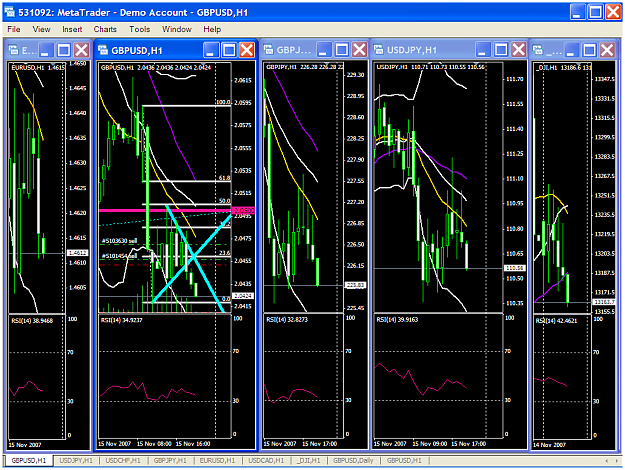Click the Fibonacci 100.0 level label

(x=223, y=102)
